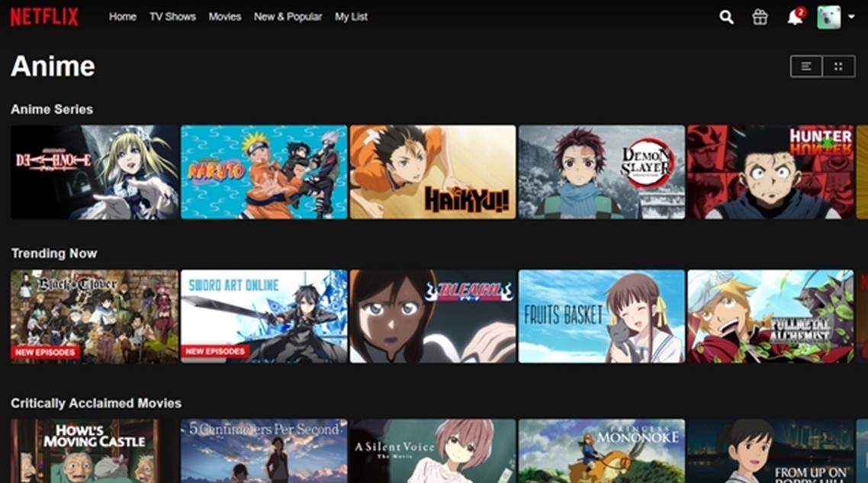Image resolution: width=868 pixels, height=483 pixels.
Task: Select the Fullmetal Alchemist thumbnail
Action: pos(770,317)
